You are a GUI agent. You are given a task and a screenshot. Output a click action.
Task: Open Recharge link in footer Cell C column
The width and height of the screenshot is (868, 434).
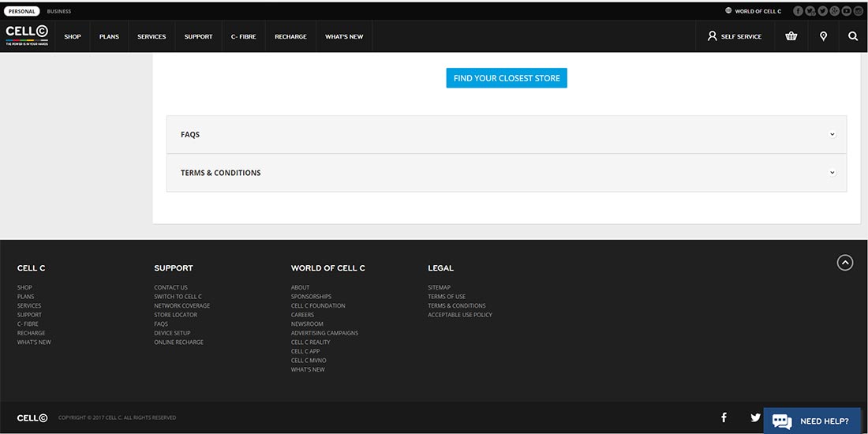pos(31,333)
